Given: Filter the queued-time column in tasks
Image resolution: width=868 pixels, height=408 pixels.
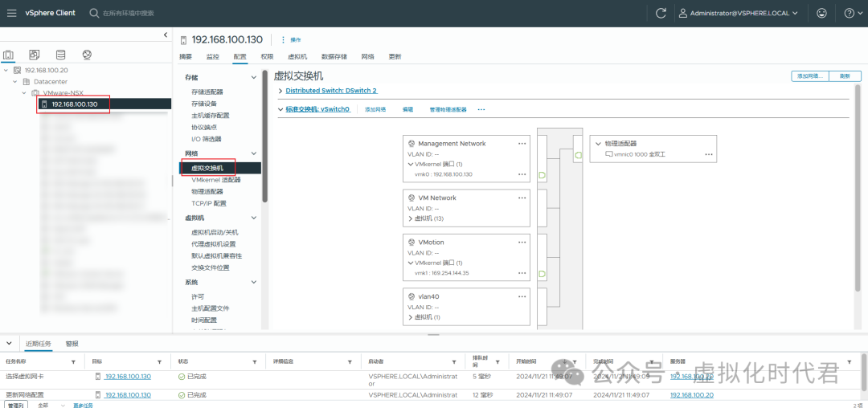Looking at the screenshot, I should tap(497, 361).
